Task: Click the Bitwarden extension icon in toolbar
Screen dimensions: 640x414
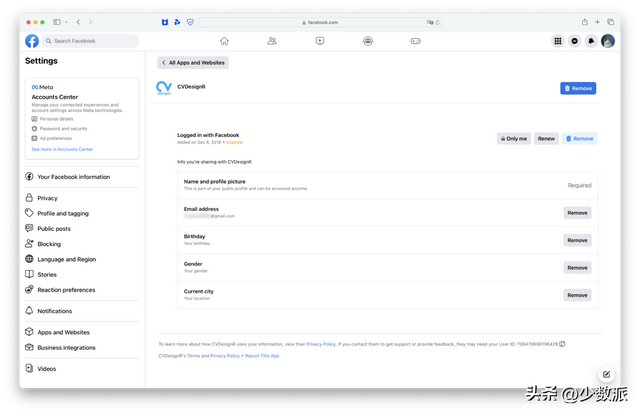Action: tap(165, 22)
